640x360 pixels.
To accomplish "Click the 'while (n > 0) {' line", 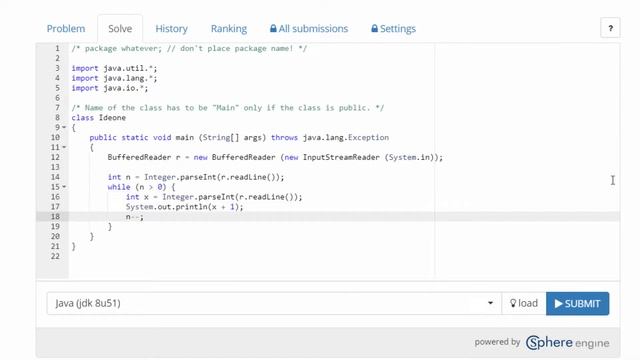I will [142, 187].
